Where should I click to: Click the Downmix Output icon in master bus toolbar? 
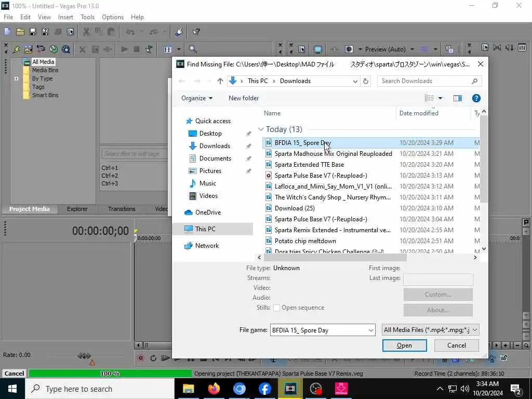pos(497,47)
